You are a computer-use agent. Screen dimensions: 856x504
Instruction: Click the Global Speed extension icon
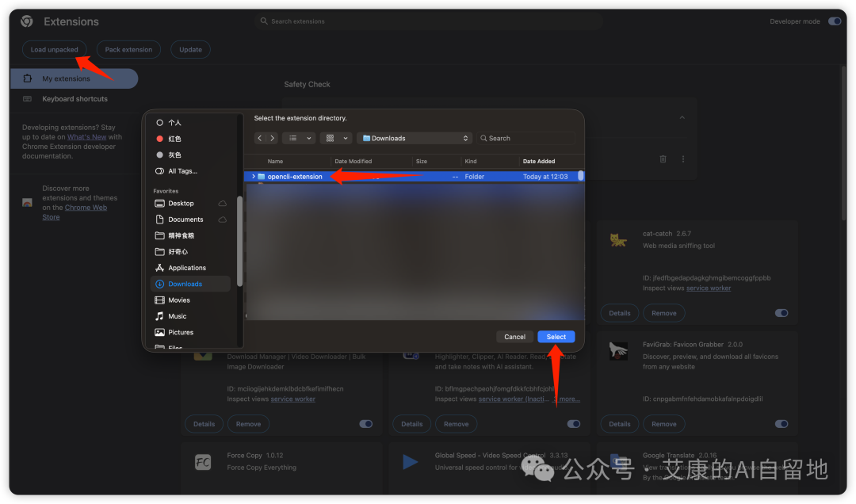(x=410, y=462)
